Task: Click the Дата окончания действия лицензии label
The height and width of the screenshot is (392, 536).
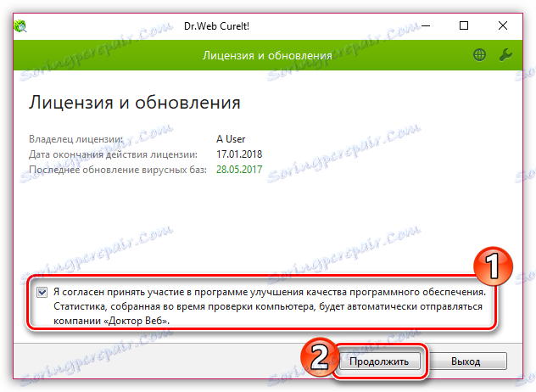Action: coord(113,154)
